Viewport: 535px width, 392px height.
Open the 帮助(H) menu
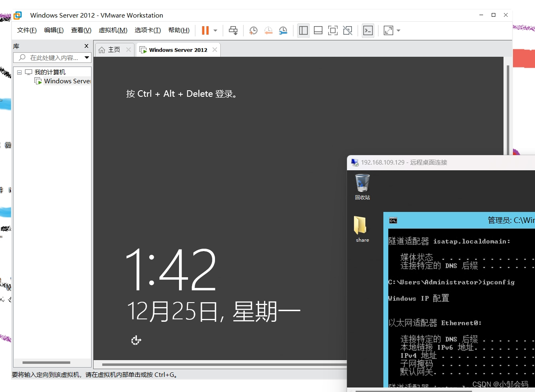tap(179, 30)
